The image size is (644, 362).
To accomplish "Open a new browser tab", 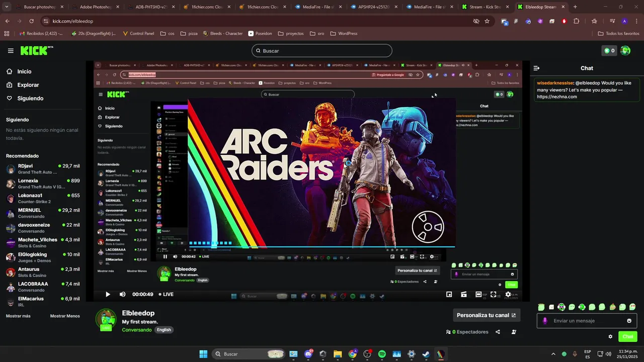I will tap(575, 7).
